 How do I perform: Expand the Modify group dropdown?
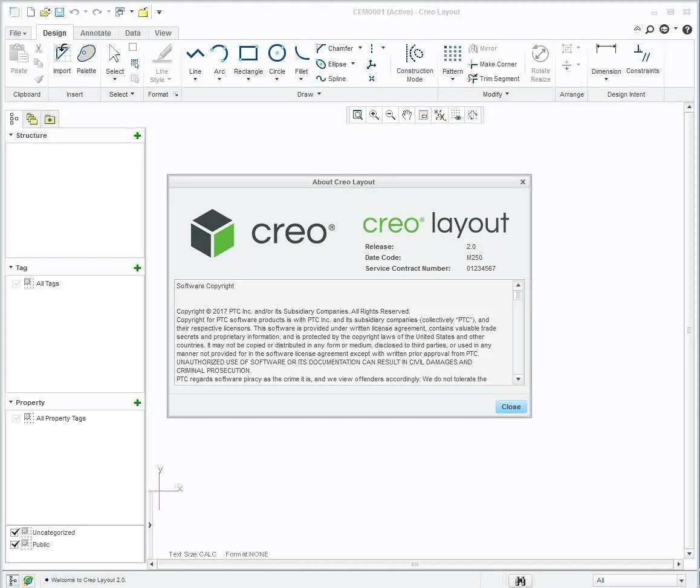[507, 94]
